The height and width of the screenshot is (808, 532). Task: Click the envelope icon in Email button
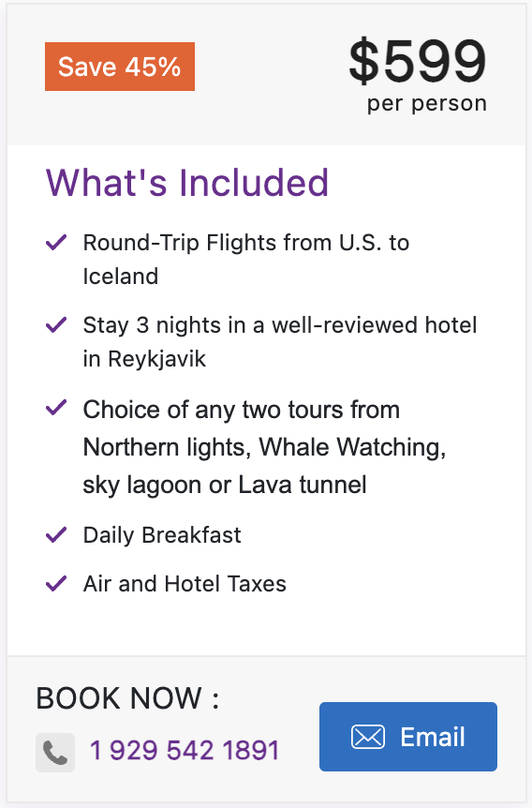point(368,737)
